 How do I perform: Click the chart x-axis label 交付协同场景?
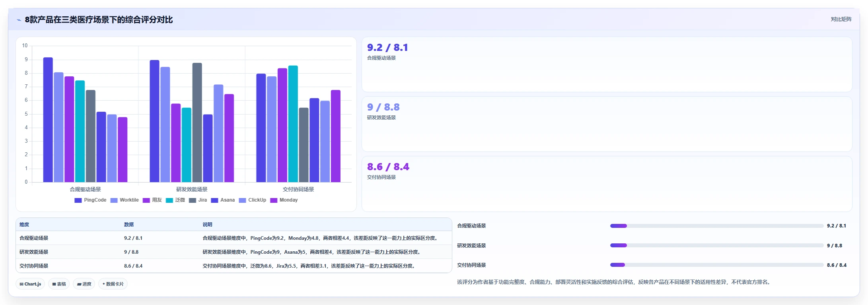298,189
